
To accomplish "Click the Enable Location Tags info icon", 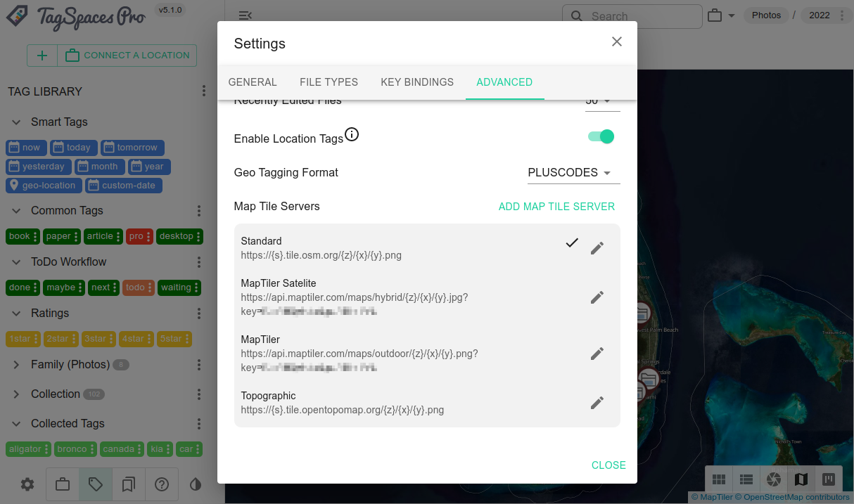I will [x=352, y=134].
